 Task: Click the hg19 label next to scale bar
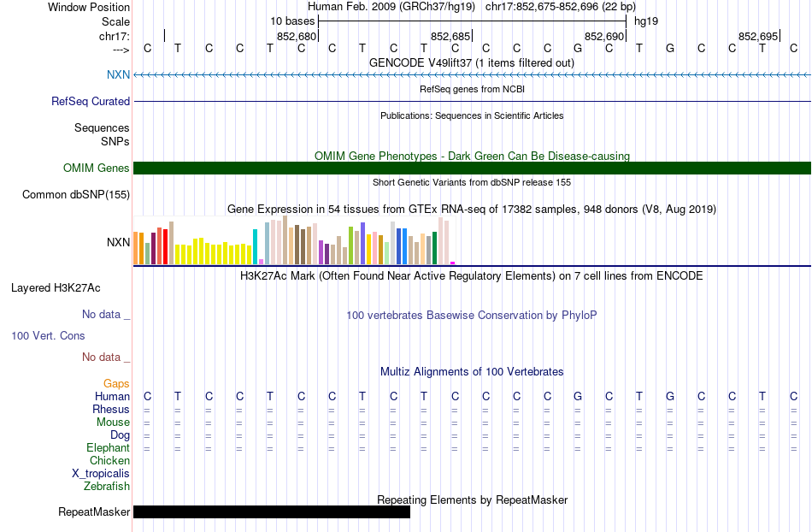coord(646,21)
